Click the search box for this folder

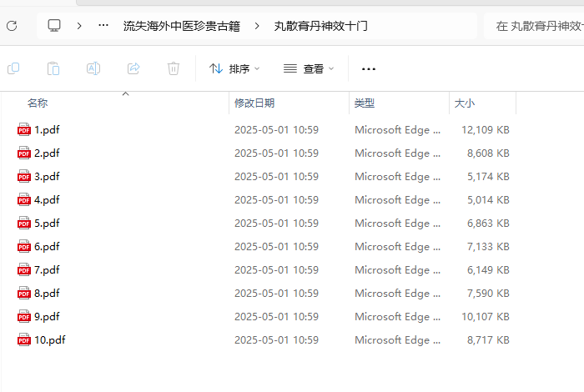click(x=534, y=26)
